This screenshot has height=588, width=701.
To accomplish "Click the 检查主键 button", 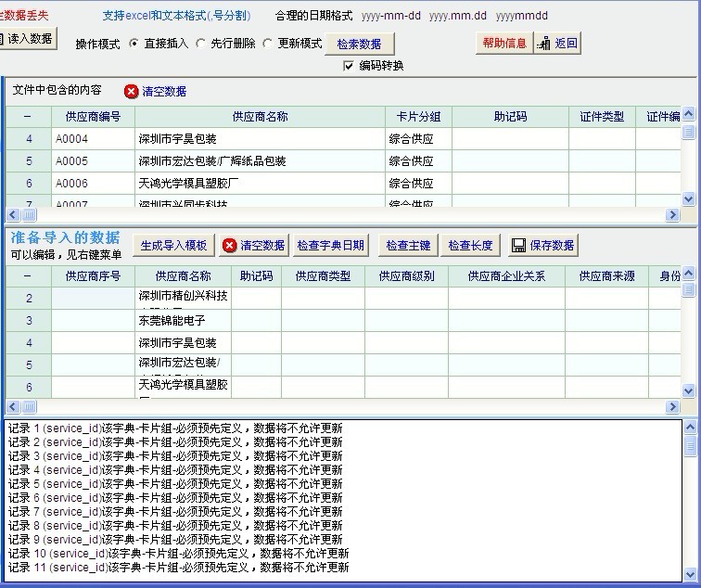I will click(x=408, y=245).
